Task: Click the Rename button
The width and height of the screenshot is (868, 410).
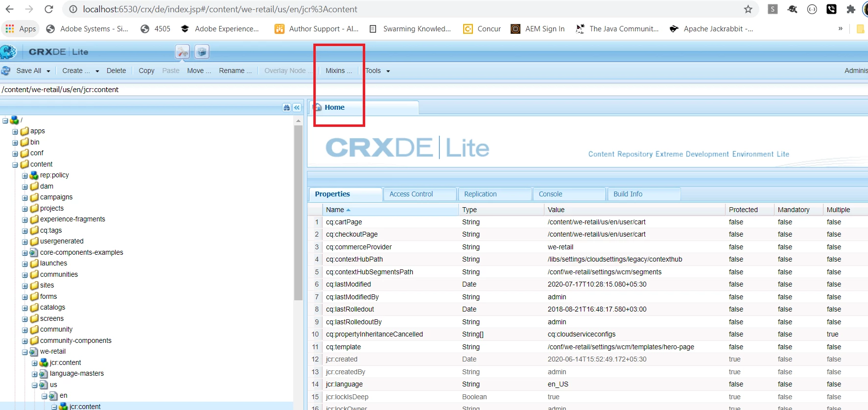Action: [235, 71]
